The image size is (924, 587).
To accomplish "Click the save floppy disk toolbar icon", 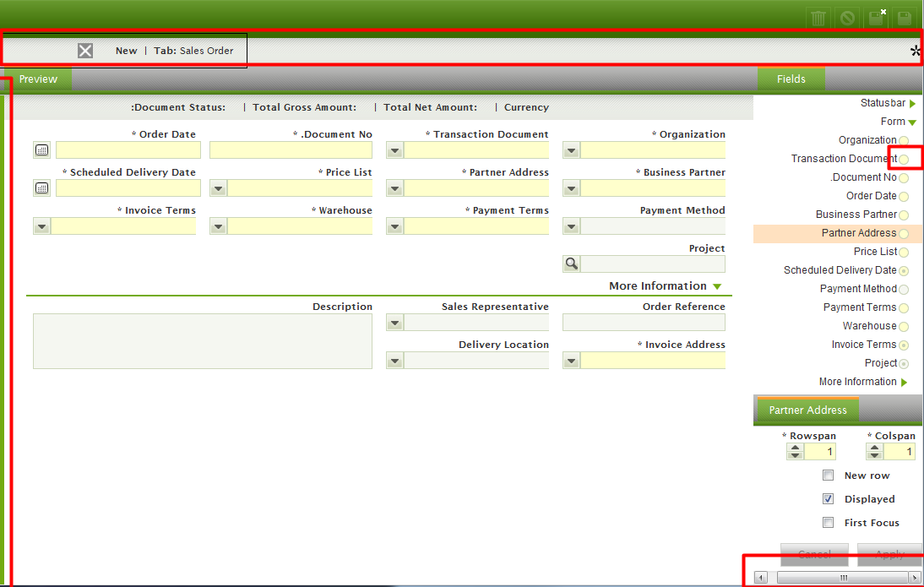I will 905,18.
